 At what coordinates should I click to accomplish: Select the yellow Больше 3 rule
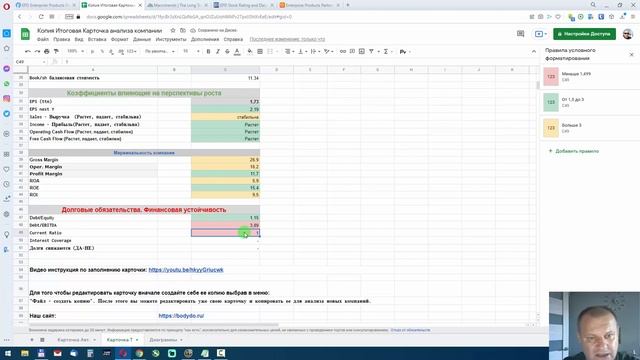[590, 128]
